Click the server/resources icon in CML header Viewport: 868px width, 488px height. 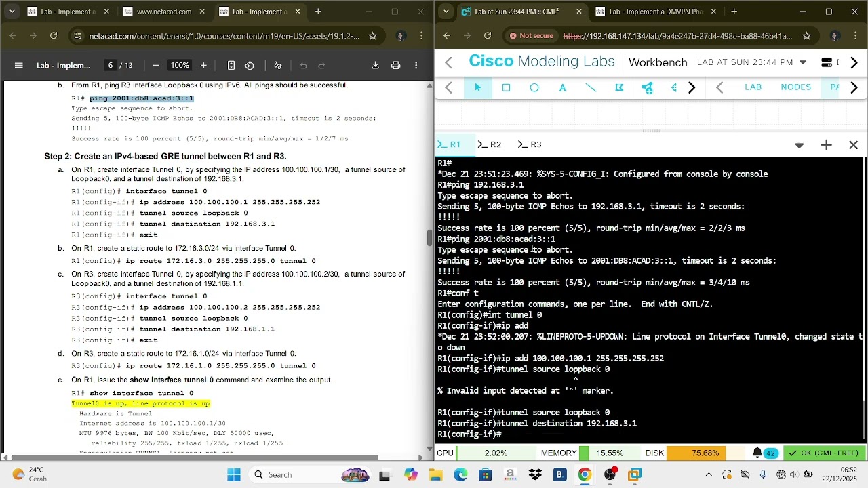pos(826,62)
